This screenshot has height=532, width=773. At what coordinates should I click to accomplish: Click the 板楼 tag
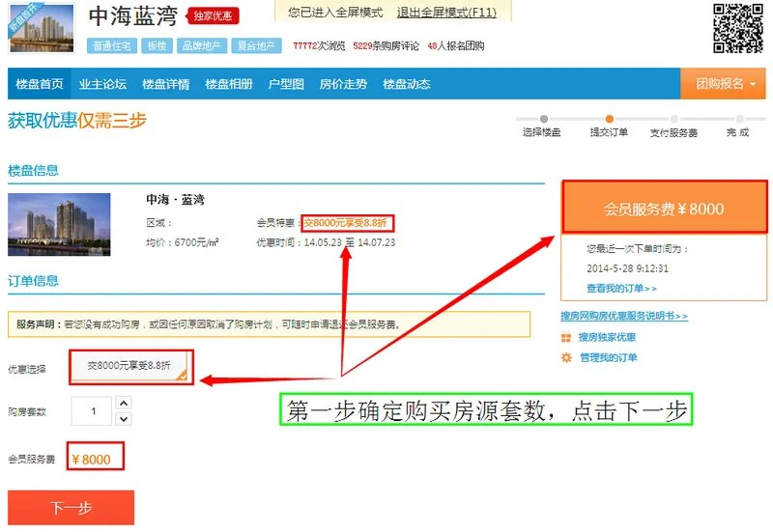(157, 45)
